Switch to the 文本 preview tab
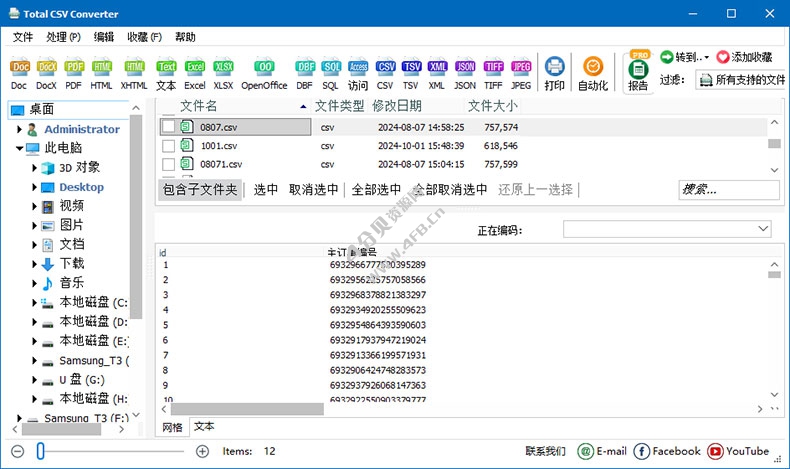The image size is (790, 469). click(204, 426)
